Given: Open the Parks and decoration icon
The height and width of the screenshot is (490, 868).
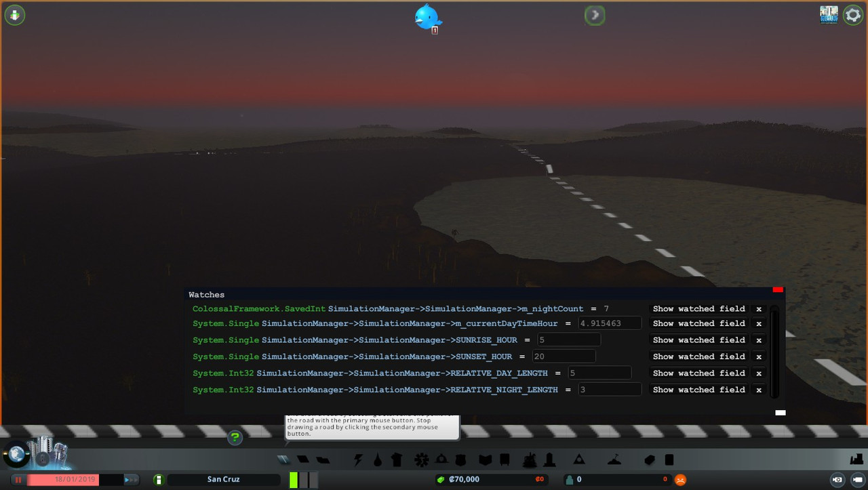Looking at the screenshot, I should pyautogui.click(x=530, y=460).
